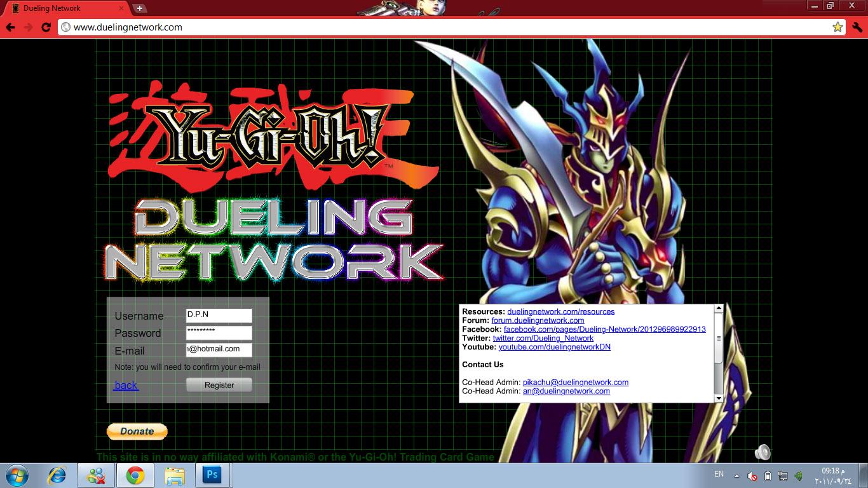Screen dimensions: 868x488
Task: Switch to Chrome taskbar button
Action: (135, 475)
